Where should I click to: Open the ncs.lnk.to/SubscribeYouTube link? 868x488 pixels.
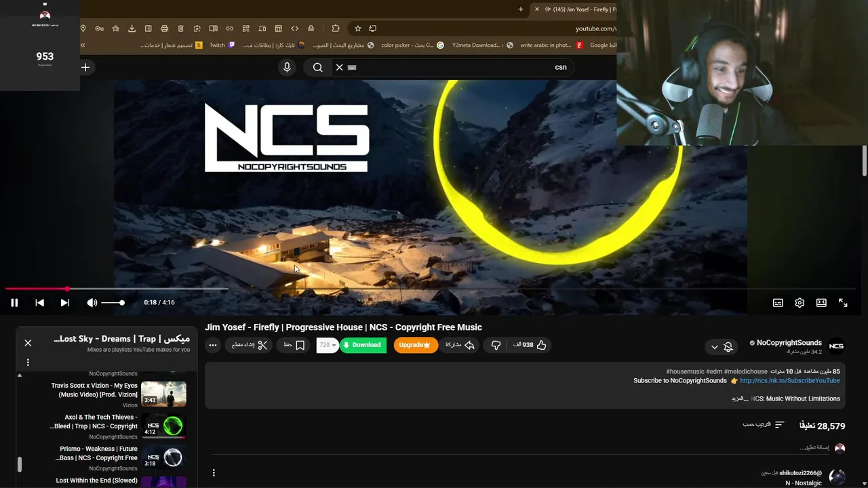pyautogui.click(x=790, y=381)
